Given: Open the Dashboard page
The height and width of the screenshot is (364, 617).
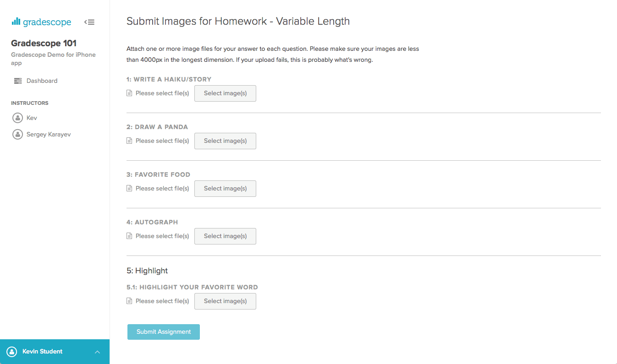Looking at the screenshot, I should [x=43, y=81].
